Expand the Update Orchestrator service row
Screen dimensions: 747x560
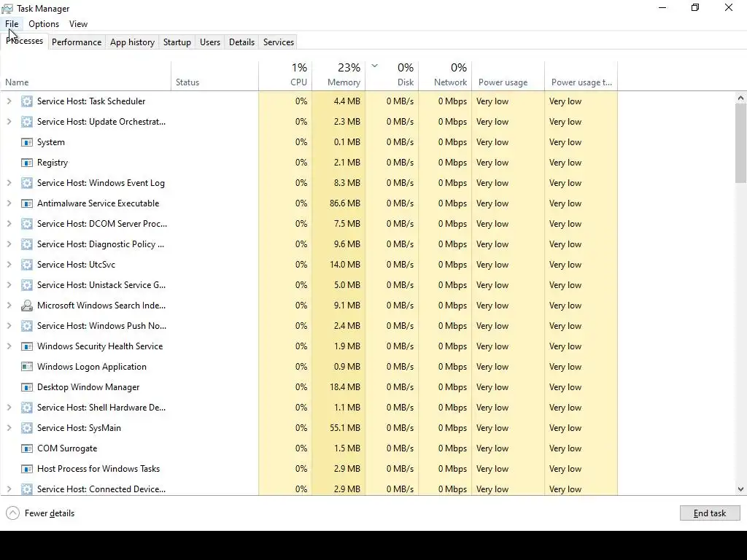coord(9,122)
